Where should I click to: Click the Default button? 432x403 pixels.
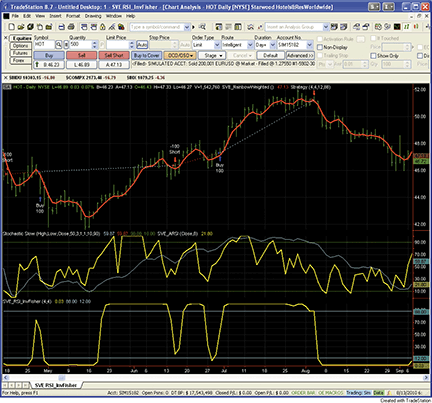(x=270, y=55)
